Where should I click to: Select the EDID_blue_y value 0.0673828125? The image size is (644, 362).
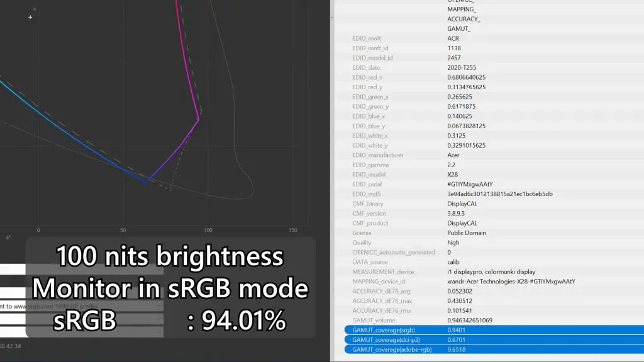(466, 126)
